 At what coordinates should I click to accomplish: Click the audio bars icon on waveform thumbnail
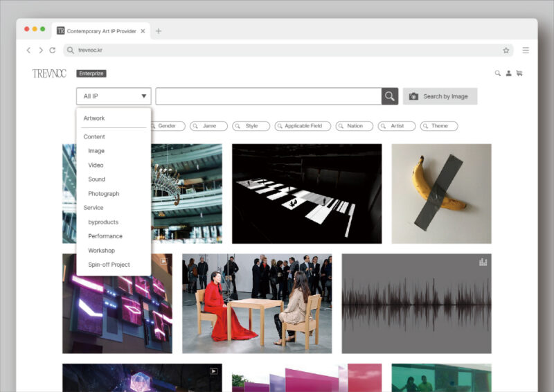pos(483,262)
